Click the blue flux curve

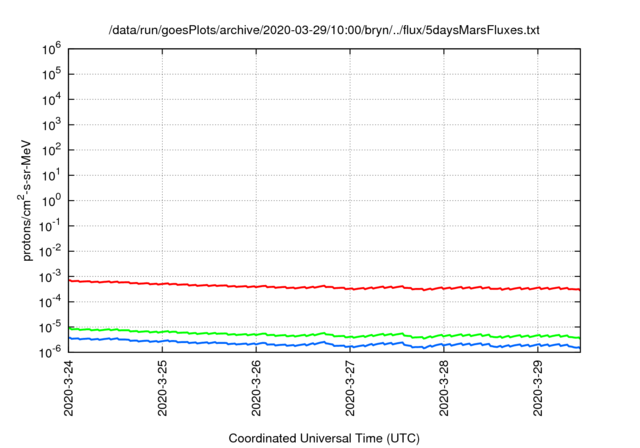click(x=324, y=342)
